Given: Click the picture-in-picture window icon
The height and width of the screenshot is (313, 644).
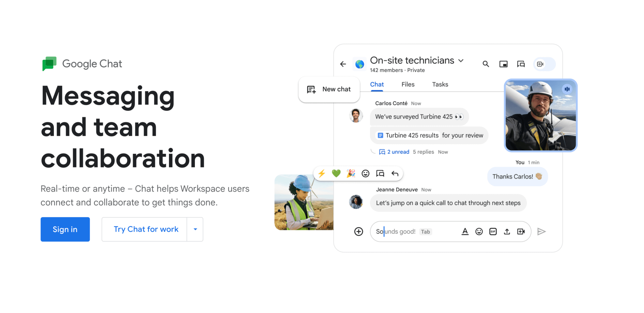Looking at the screenshot, I should (x=503, y=64).
